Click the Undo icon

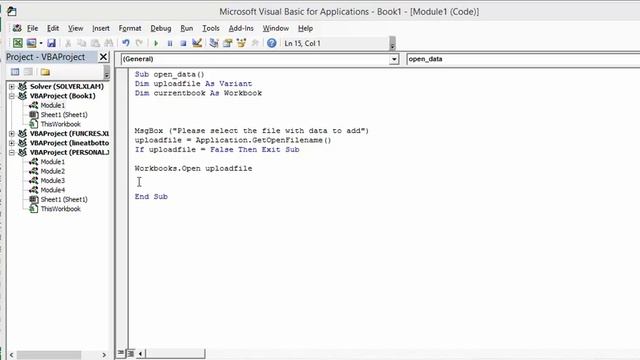pyautogui.click(x=126, y=43)
